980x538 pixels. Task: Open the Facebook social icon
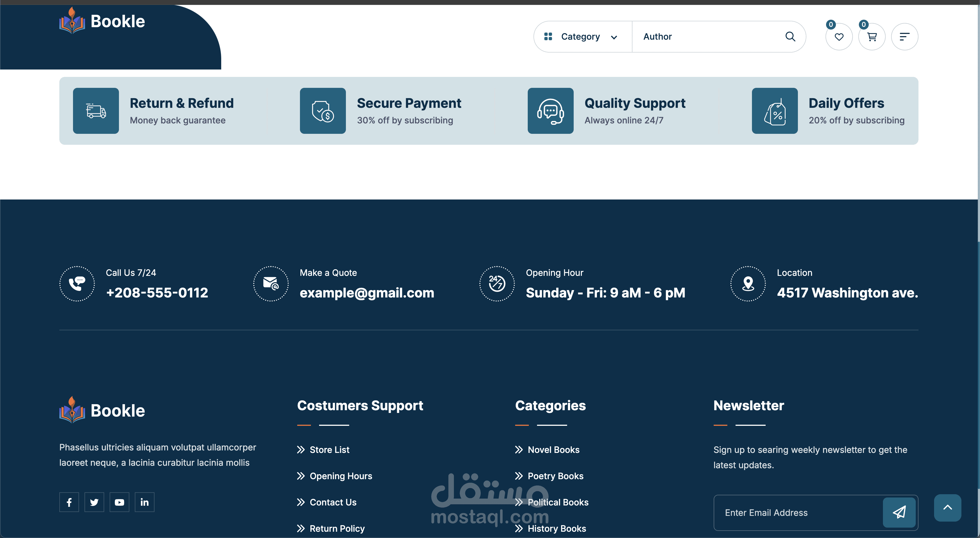tap(69, 502)
